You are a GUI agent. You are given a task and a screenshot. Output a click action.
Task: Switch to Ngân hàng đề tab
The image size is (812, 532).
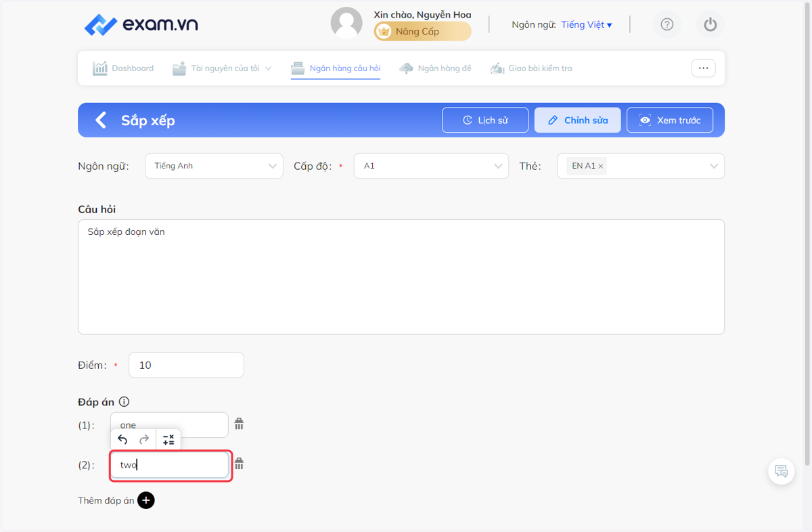(x=435, y=68)
